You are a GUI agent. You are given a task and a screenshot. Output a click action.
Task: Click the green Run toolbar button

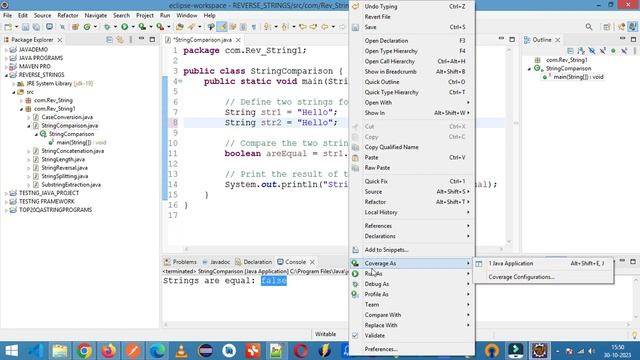[124, 27]
